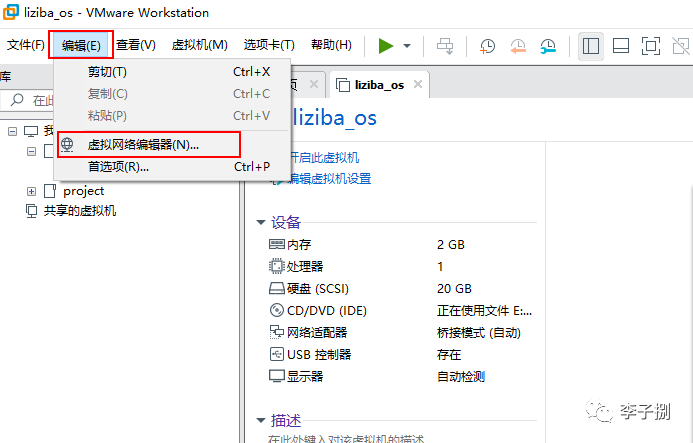The image size is (693, 443).
Task: Click the top-level computer monitor icon in tree
Action: (x=31, y=131)
